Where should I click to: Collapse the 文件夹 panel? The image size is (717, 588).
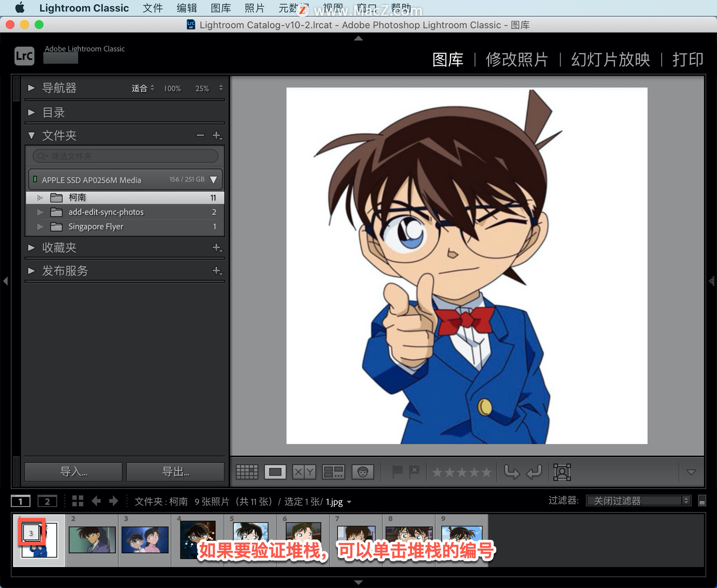(31, 136)
